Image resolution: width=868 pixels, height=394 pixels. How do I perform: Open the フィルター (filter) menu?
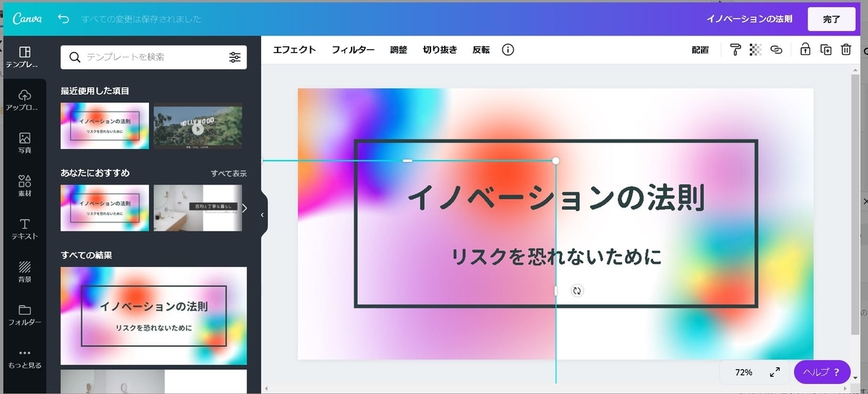[353, 50]
